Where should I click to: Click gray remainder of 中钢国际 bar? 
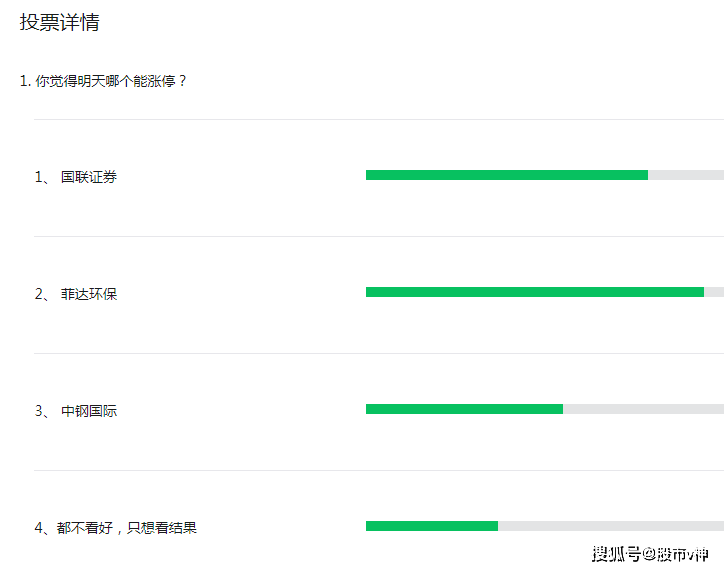coord(644,409)
